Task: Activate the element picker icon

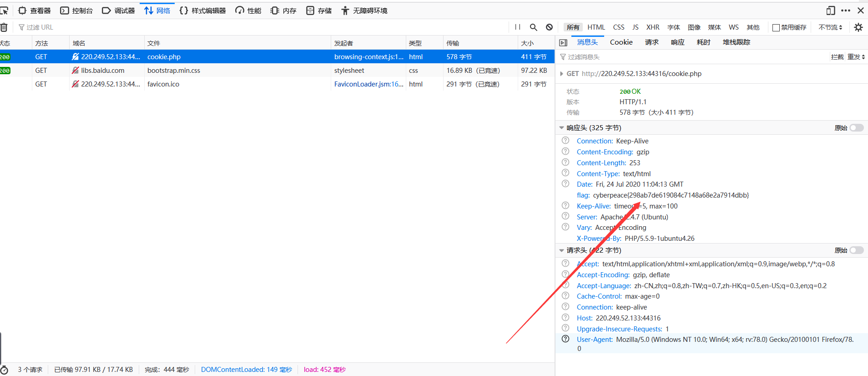Action: point(4,10)
